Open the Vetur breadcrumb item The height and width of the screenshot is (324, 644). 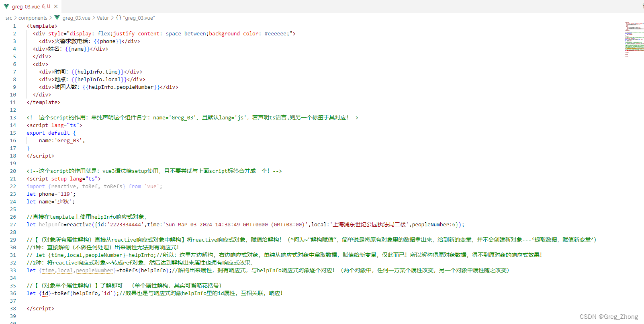[103, 18]
